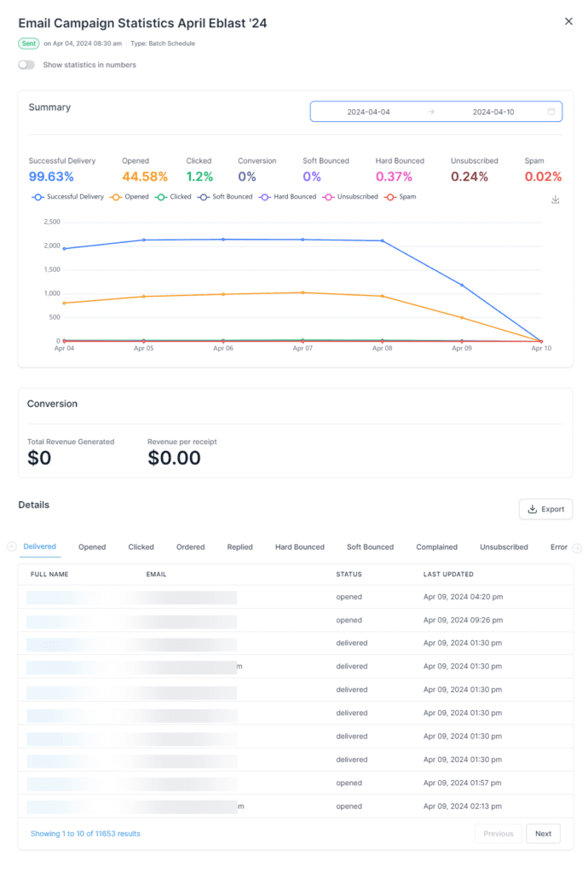Viewport: 588px width, 873px height.
Task: Click the LAST UPDATED column header
Action: point(448,574)
